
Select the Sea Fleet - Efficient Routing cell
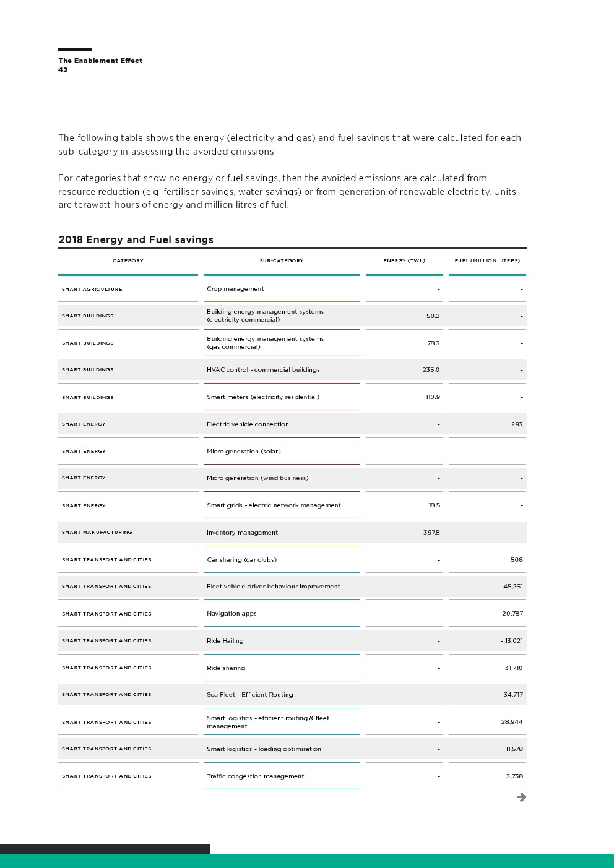tap(250, 695)
